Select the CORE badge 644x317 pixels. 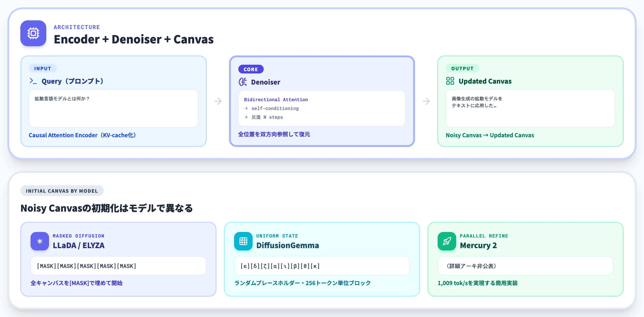(251, 69)
